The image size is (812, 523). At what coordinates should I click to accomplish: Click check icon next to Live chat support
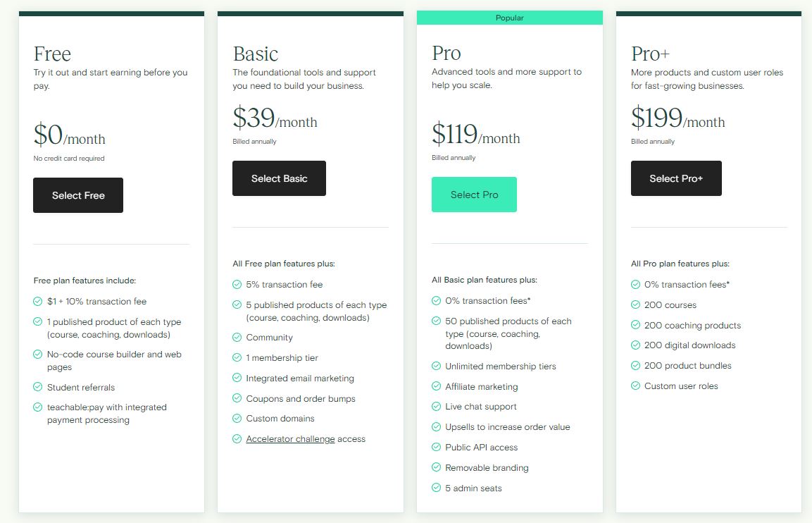click(437, 407)
